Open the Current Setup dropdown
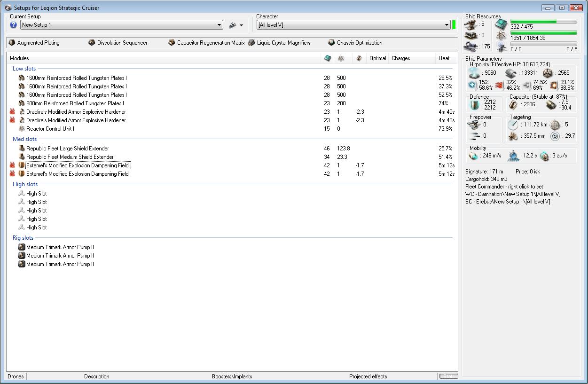The width and height of the screenshot is (588, 384). tap(121, 25)
